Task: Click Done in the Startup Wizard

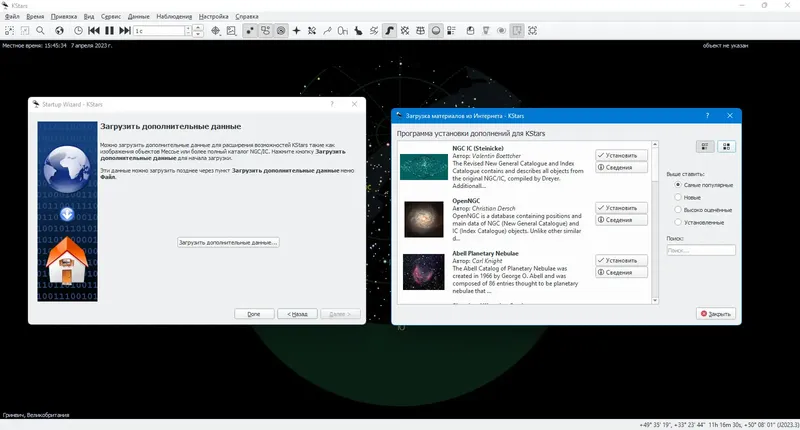Action: click(x=254, y=314)
